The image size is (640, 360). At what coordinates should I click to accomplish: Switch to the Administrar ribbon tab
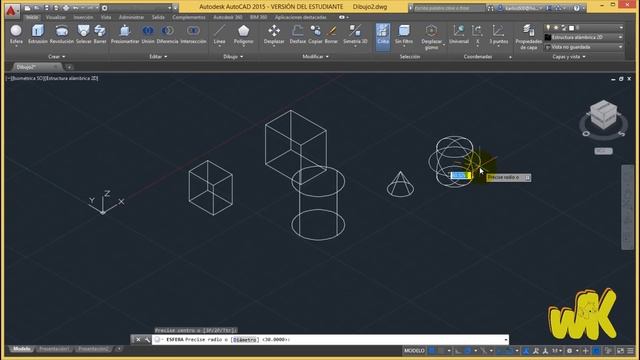point(131,18)
